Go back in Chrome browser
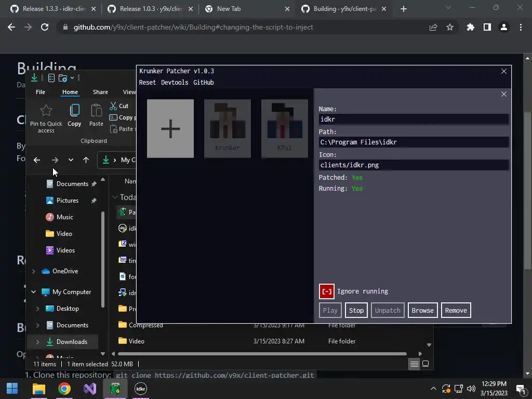 pyautogui.click(x=11, y=27)
